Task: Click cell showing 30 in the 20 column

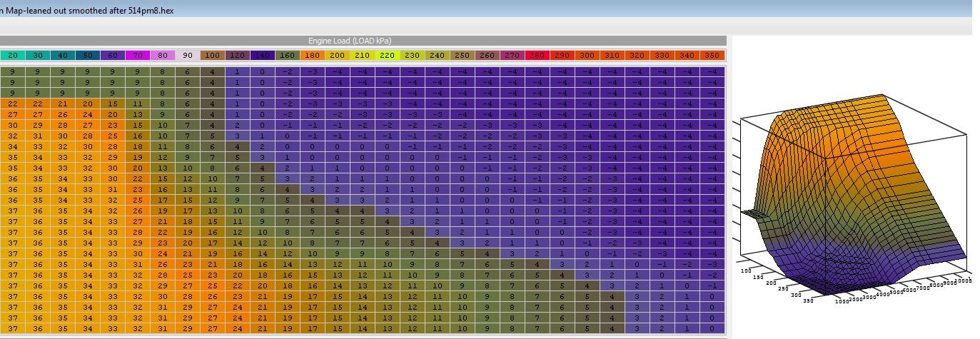Action: point(12,125)
